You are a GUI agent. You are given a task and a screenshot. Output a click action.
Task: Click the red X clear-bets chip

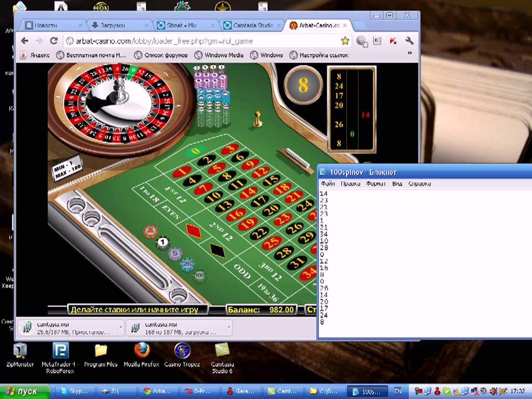click(x=150, y=232)
